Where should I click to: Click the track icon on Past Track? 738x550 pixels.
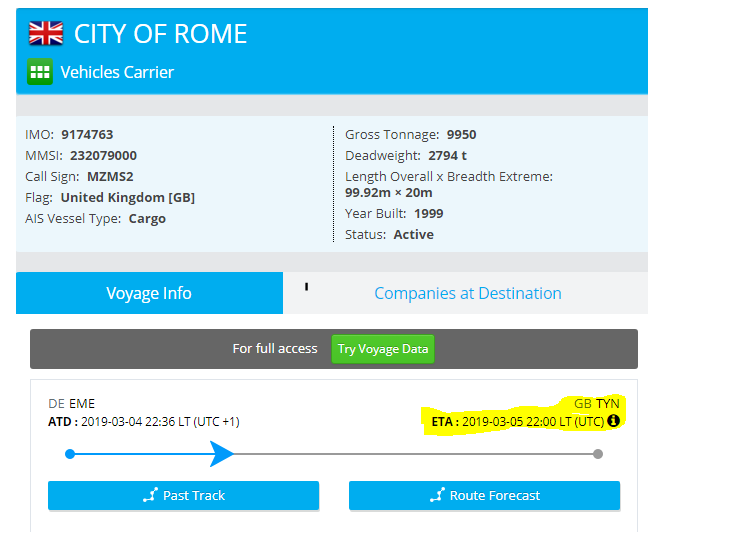150,495
